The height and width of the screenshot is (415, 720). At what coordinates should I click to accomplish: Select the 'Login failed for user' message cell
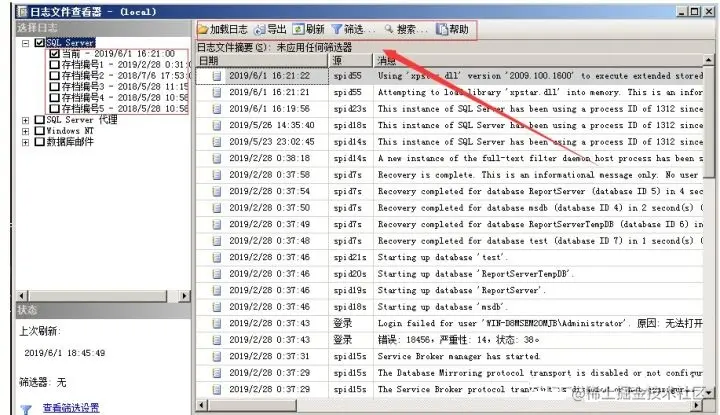pyautogui.click(x=538, y=324)
